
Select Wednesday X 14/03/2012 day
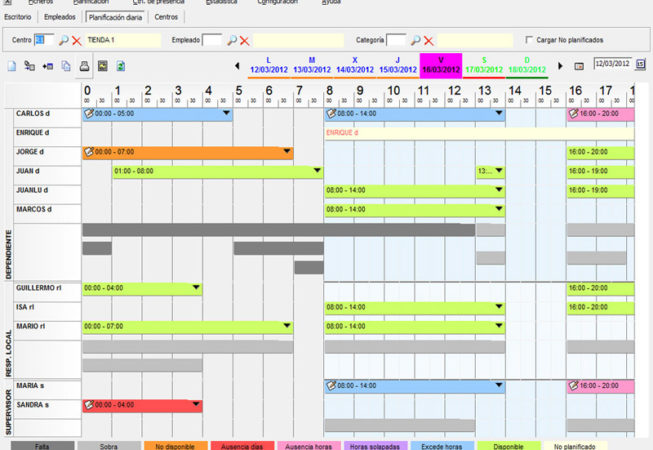(x=355, y=66)
